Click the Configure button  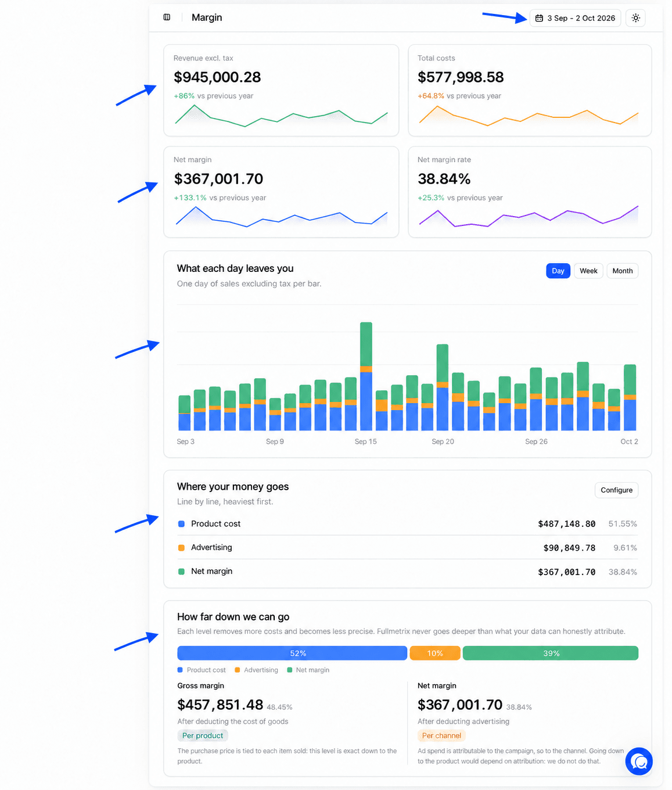[617, 490]
